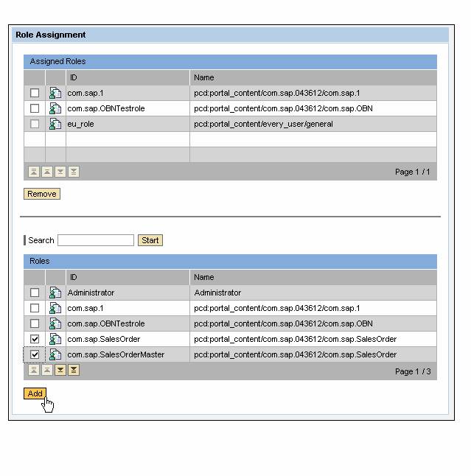Select the Administrator role checkbox
471x476 pixels.
35,293
